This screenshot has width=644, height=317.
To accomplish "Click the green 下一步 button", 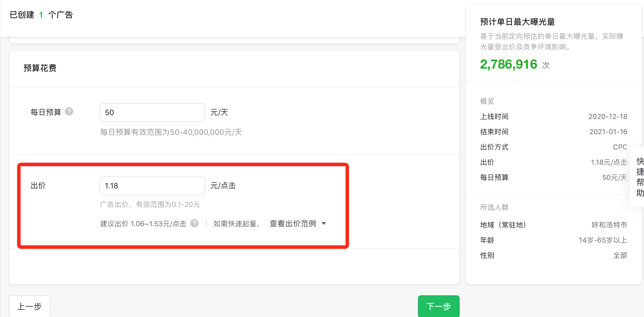I will (x=438, y=306).
